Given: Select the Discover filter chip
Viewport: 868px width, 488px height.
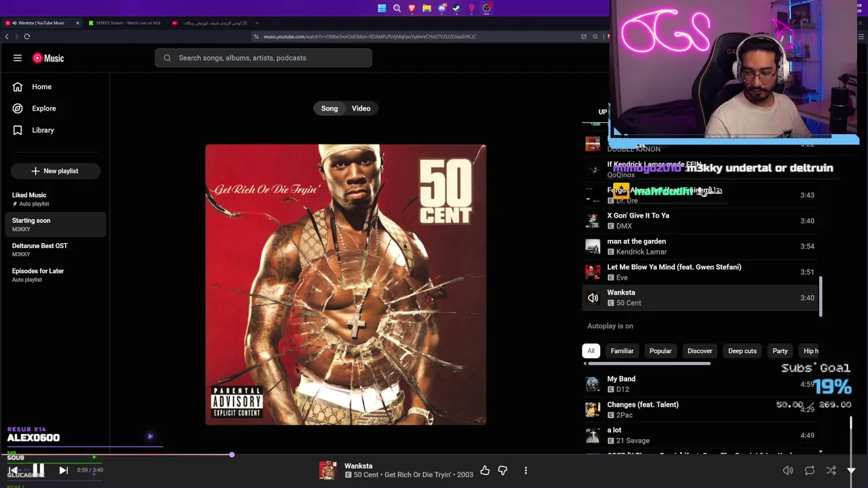Looking at the screenshot, I should [x=700, y=351].
